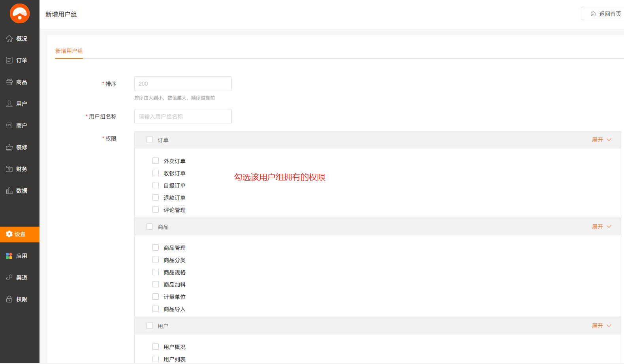This screenshot has height=364, width=624.
Task: Check the 订单 group checkbox
Action: (x=150, y=140)
